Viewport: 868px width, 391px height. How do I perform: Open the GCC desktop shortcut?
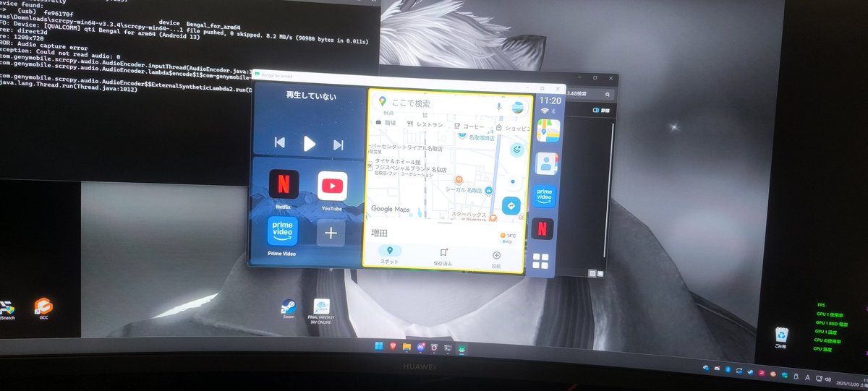(43, 309)
